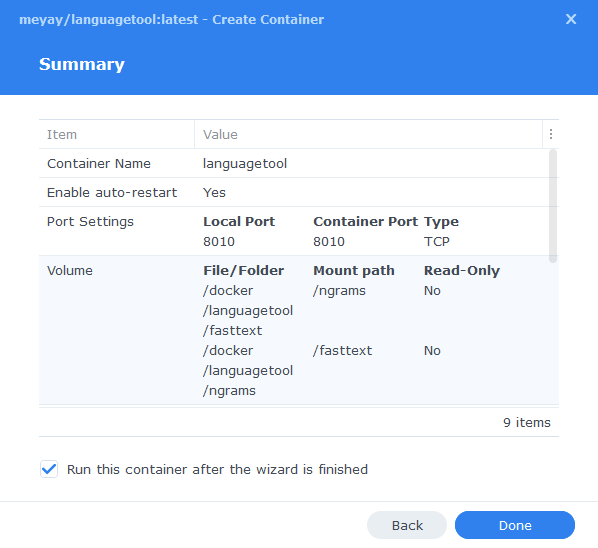Viewport: 598px width, 548px height.
Task: Select the Volume row label
Action: tap(70, 270)
